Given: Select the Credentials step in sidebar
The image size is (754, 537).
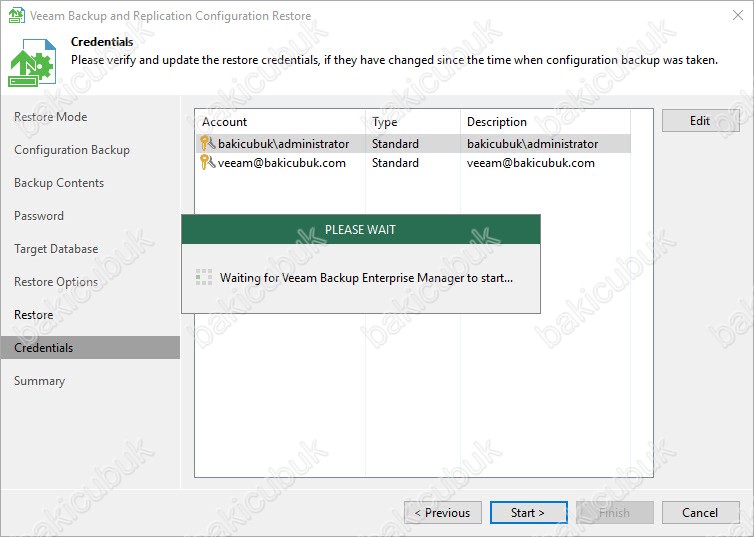Looking at the screenshot, I should pyautogui.click(x=90, y=348).
